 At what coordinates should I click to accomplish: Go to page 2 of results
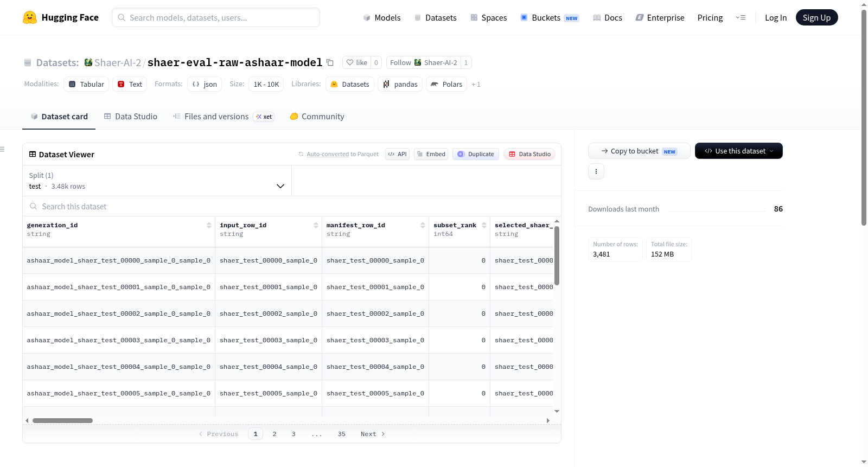(x=275, y=434)
